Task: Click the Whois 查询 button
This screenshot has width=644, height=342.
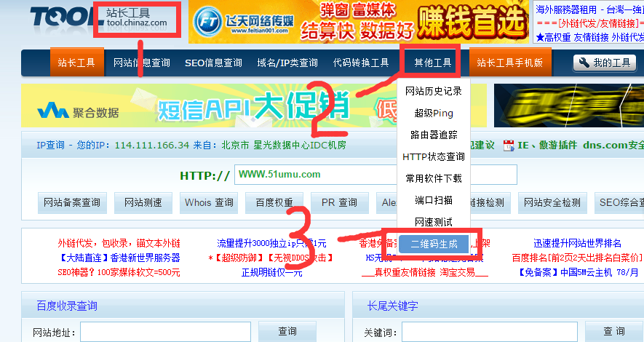Action: click(209, 203)
